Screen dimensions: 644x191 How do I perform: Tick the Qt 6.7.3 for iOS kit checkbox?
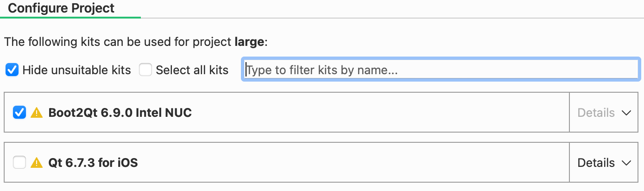click(x=19, y=163)
